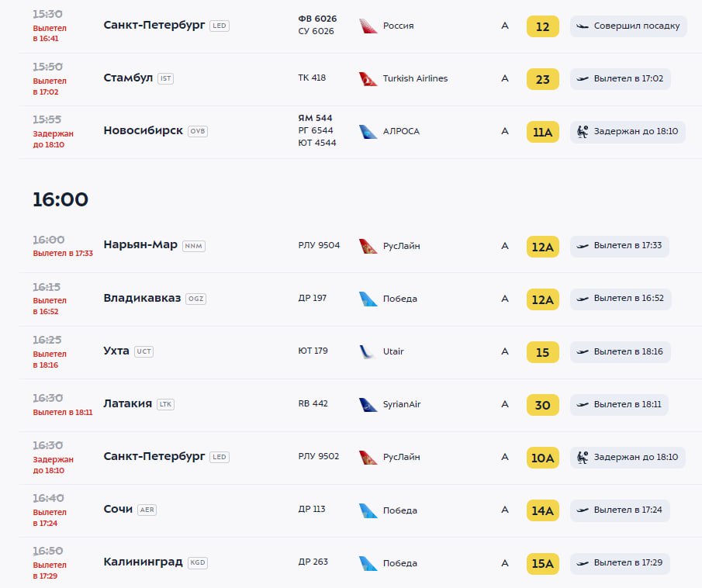Click the "Совершил посадку" status badge
Screen dimensions: 702x588
(628, 26)
